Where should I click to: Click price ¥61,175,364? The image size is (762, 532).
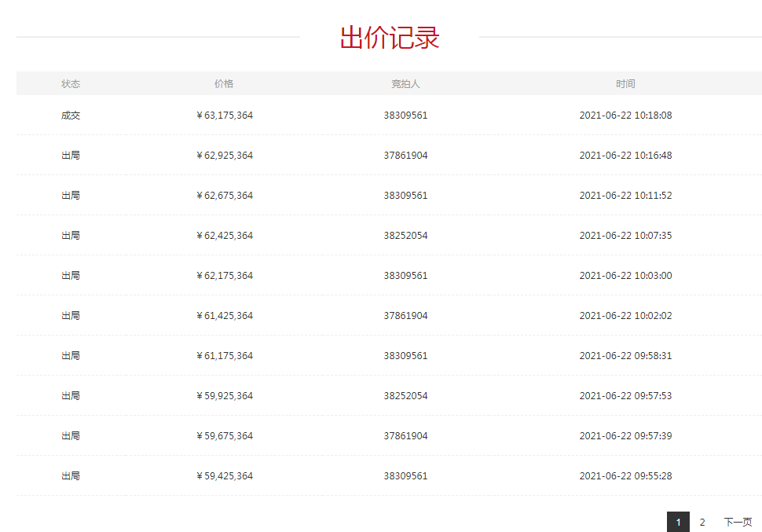[225, 355]
